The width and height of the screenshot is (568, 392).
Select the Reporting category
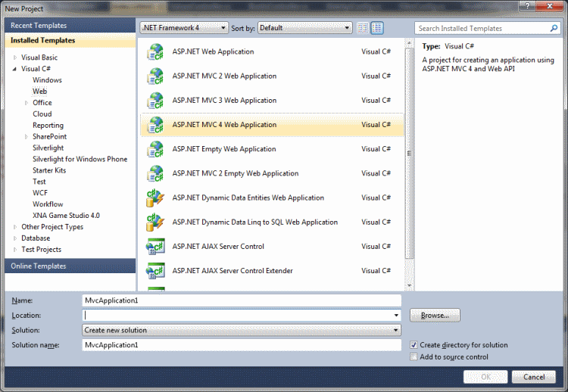point(48,125)
